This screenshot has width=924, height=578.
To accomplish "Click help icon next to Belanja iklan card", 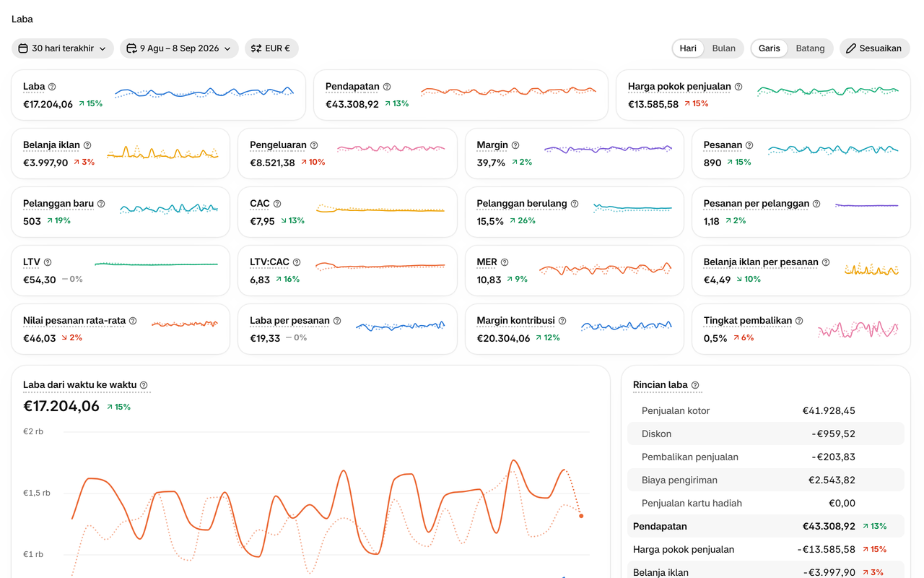I will click(87, 145).
